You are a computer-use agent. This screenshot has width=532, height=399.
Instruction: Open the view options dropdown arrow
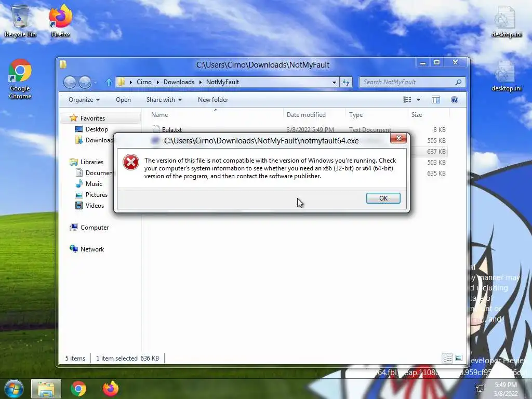click(x=418, y=99)
